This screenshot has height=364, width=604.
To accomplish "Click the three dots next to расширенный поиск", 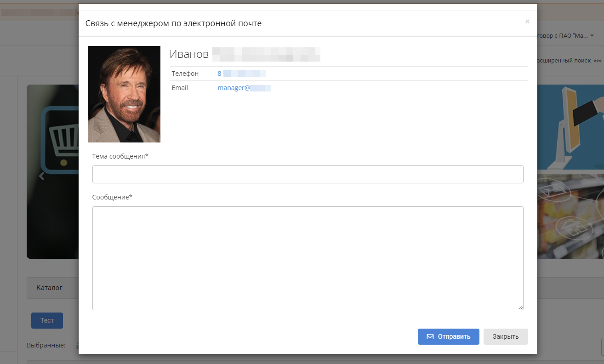I will click(598, 61).
